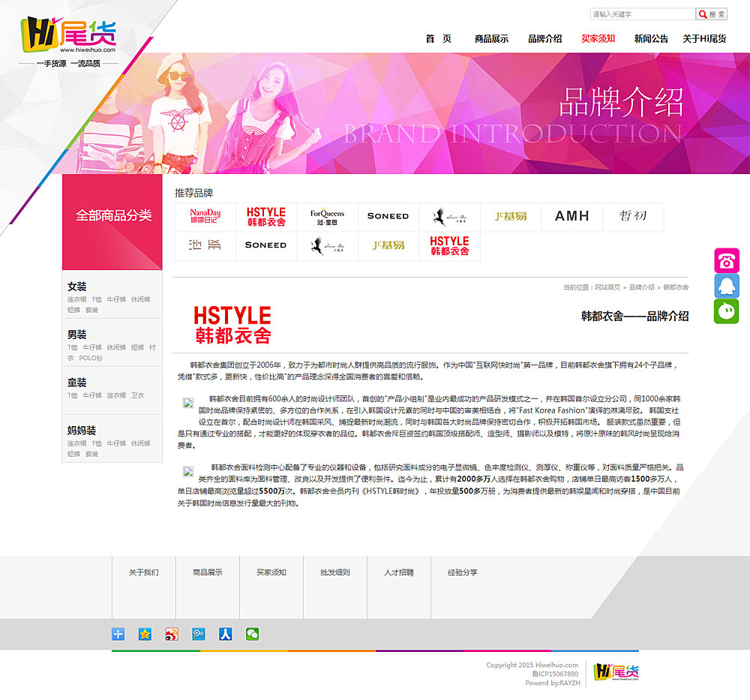
Task: Select the 哲初 brand logo
Action: (633, 217)
